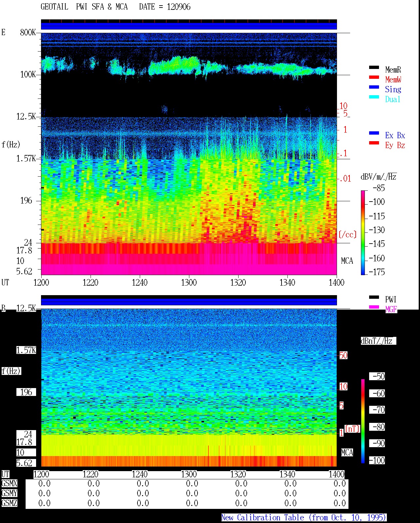This screenshot has width=420, height=523.
Task: Click the MGF legend label
Action: point(391,309)
